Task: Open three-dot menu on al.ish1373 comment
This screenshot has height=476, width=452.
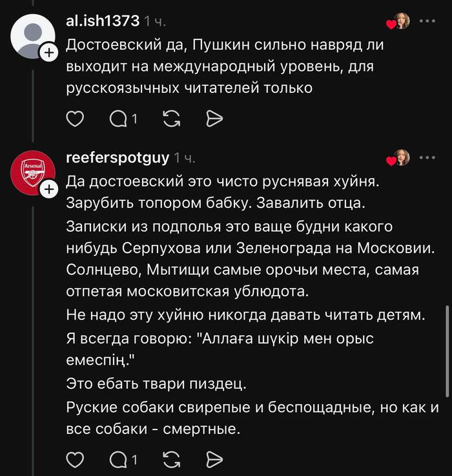Action: point(427,21)
